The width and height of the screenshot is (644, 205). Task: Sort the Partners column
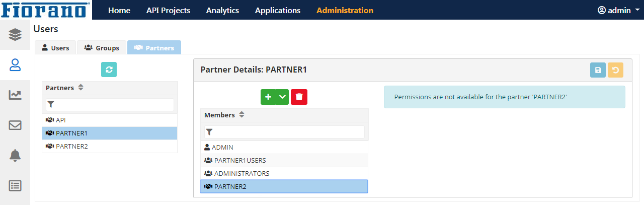[x=80, y=88]
